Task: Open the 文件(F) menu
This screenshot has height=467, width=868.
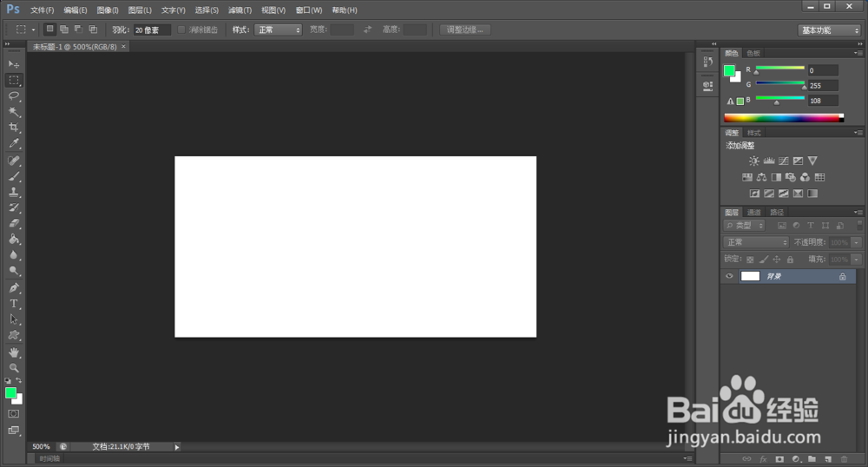Action: [42, 10]
